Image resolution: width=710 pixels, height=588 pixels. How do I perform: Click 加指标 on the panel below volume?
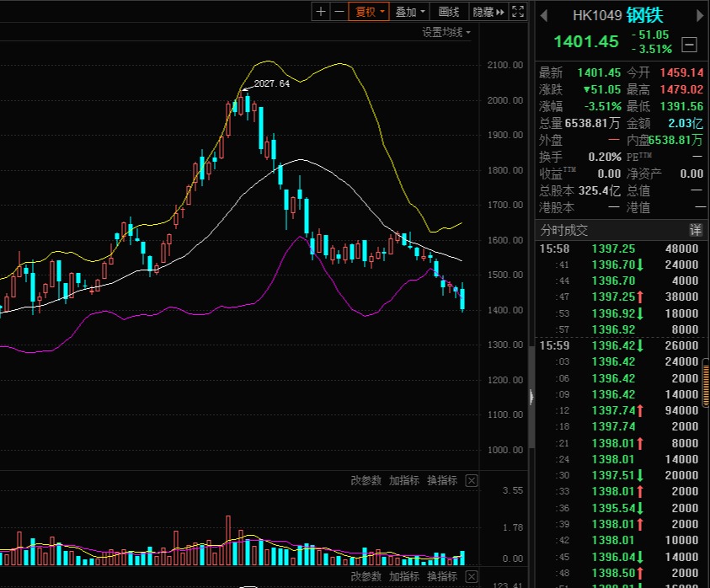[404, 577]
